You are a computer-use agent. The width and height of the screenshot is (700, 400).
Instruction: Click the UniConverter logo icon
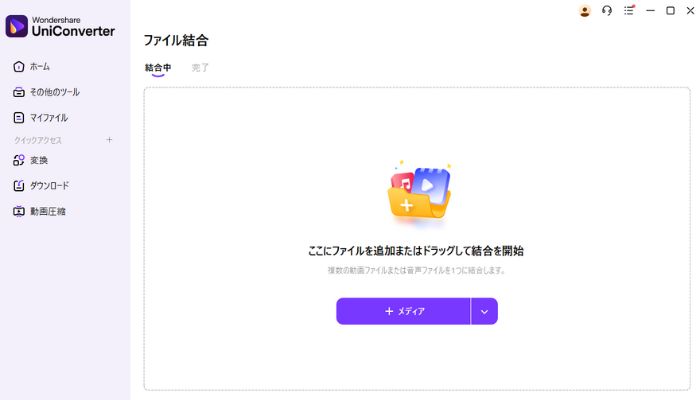[17, 26]
